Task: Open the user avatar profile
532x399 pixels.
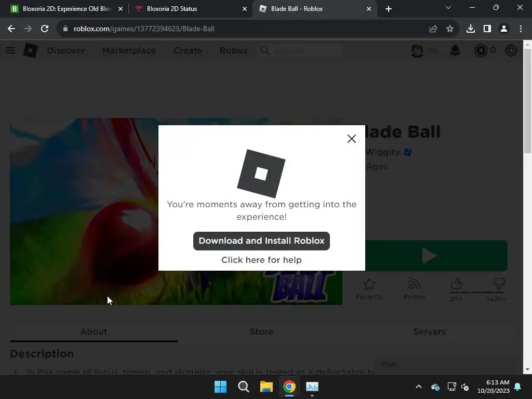Action: click(417, 50)
